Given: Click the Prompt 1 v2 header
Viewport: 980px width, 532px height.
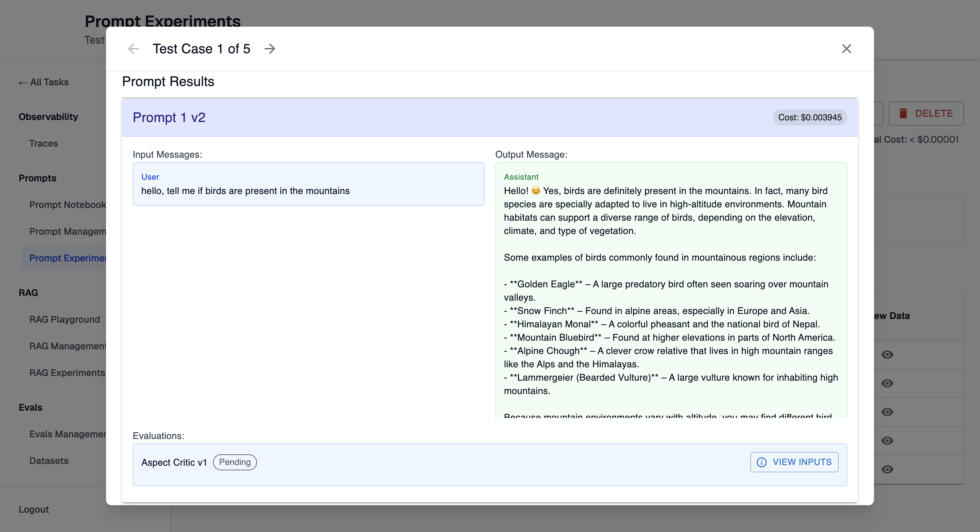Looking at the screenshot, I should coord(169,117).
